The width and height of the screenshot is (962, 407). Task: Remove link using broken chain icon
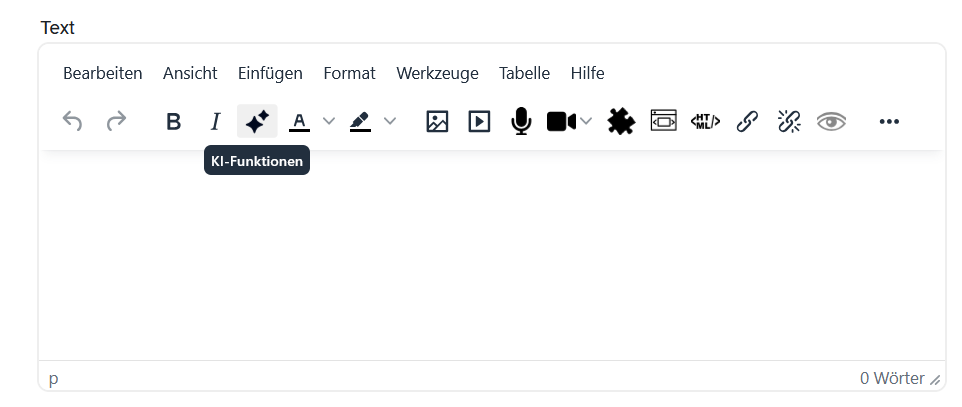[x=789, y=122]
